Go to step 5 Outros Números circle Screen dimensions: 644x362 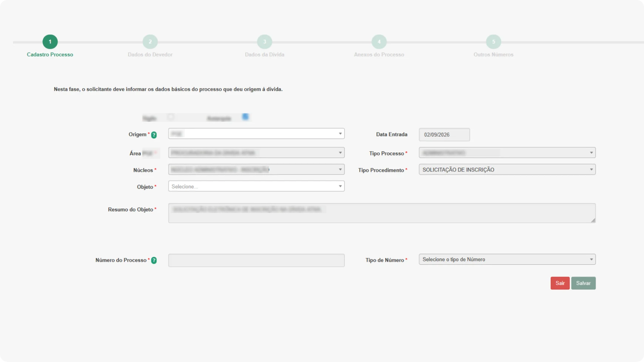tap(493, 42)
